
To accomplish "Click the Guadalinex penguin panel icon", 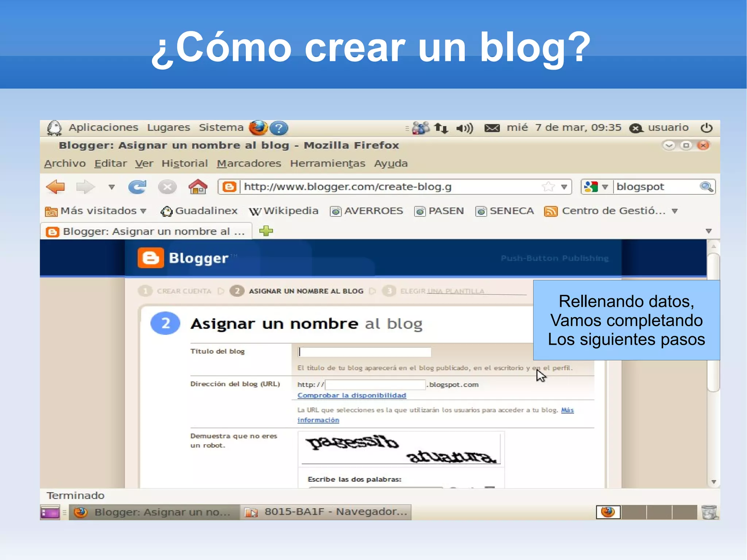I will click(54, 128).
